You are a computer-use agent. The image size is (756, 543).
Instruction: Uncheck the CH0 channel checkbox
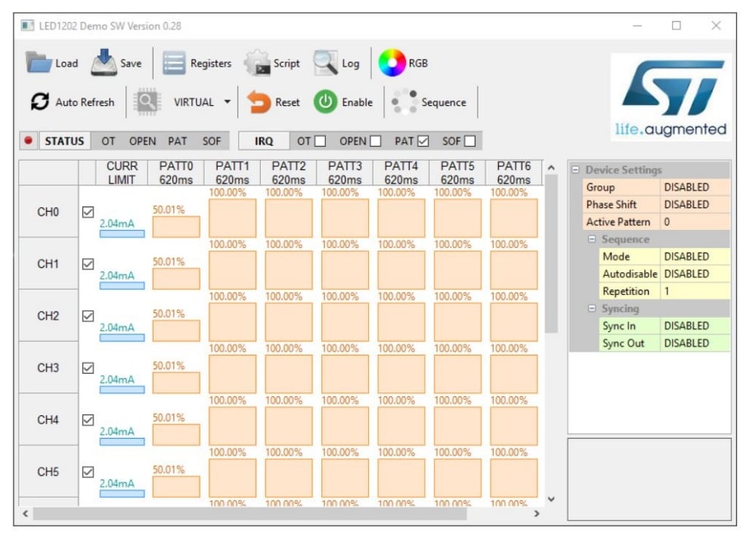[x=88, y=212]
